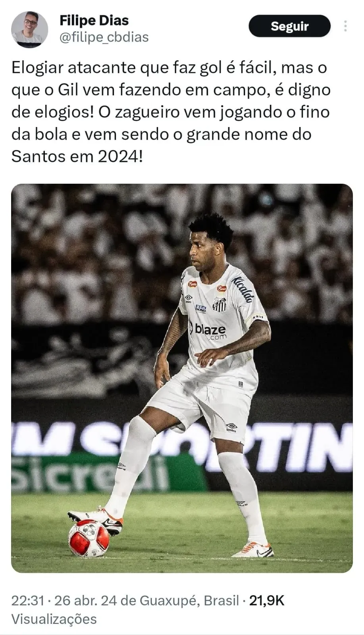364x635 pixels.
Task: Open the three-dot more options menu
Action: pyautogui.click(x=345, y=26)
